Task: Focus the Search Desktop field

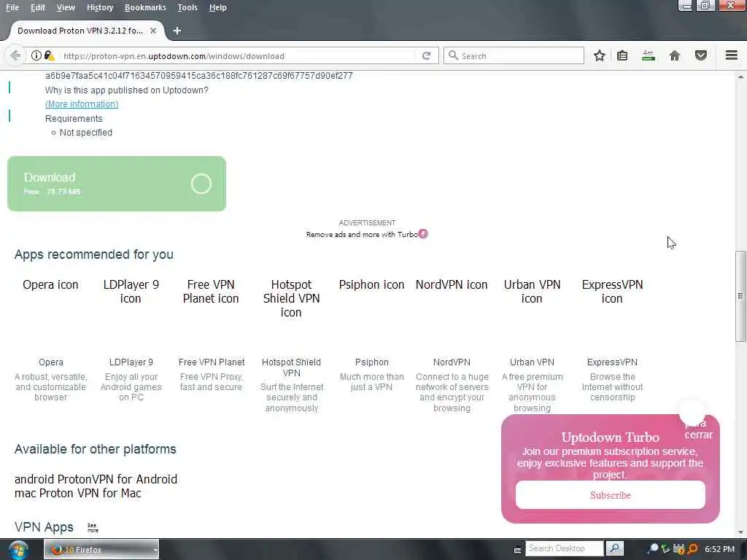Action: tap(565, 548)
